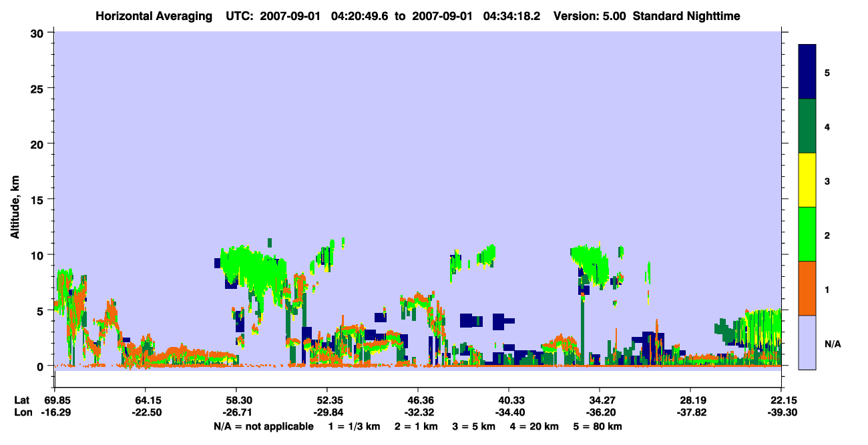Screen dimensions: 868x445
Task: Click longitude value -39.30
Action: pos(781,413)
